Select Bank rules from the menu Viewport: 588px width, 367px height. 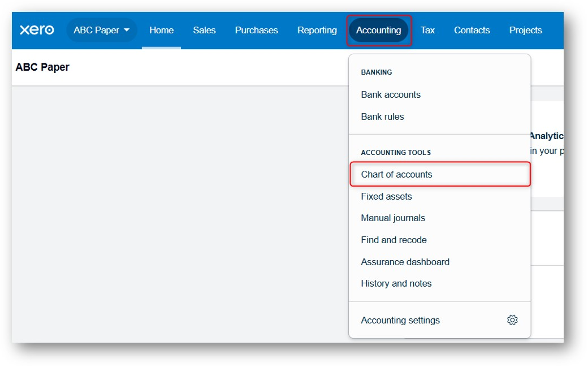pos(439,116)
